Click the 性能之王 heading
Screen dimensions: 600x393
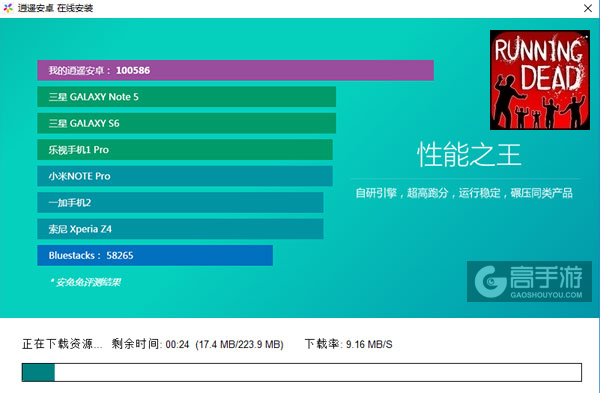coord(469,154)
